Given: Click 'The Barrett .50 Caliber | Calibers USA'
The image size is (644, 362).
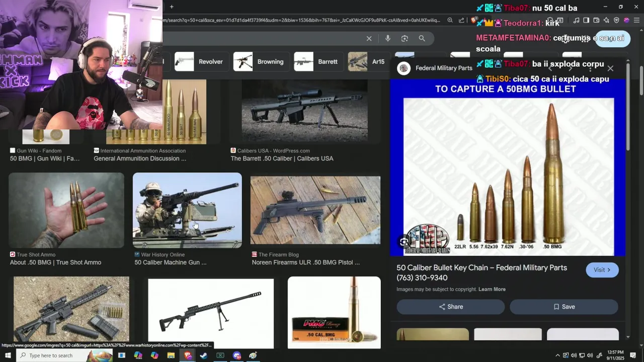Looking at the screenshot, I should [x=282, y=158].
